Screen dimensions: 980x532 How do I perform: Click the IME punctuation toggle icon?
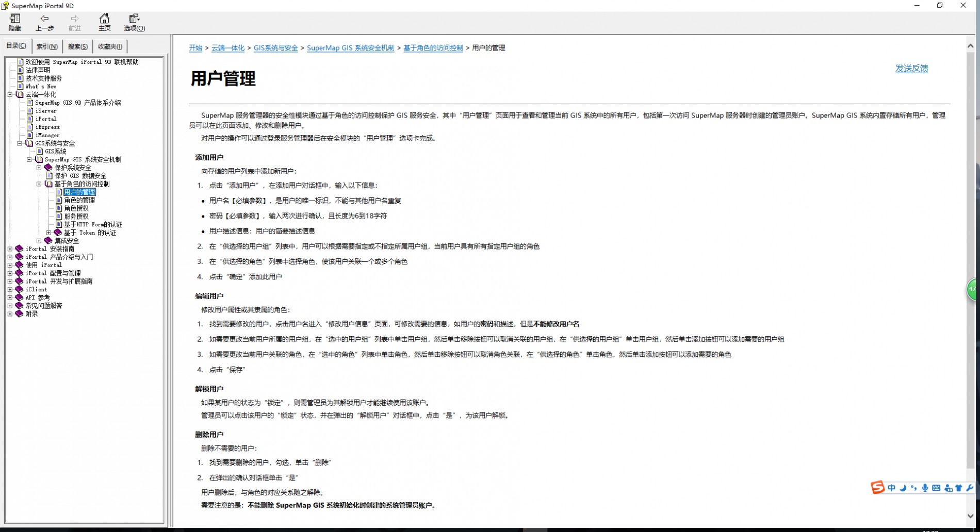[x=914, y=488]
